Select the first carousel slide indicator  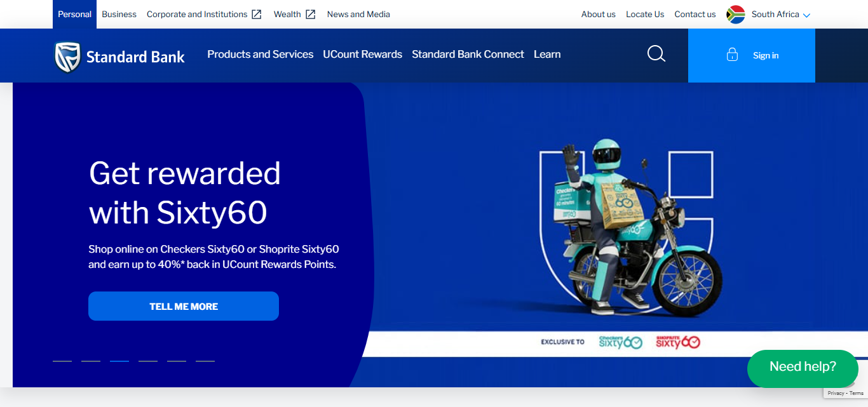point(62,361)
